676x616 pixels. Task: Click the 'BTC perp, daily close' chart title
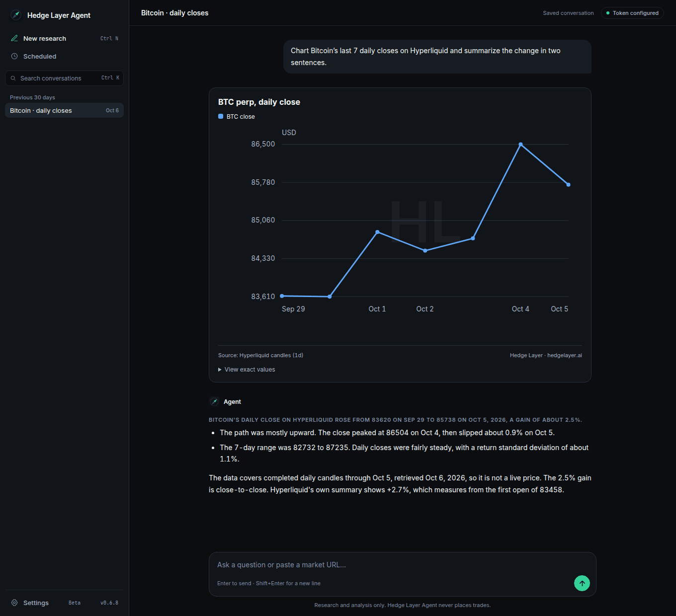[259, 102]
